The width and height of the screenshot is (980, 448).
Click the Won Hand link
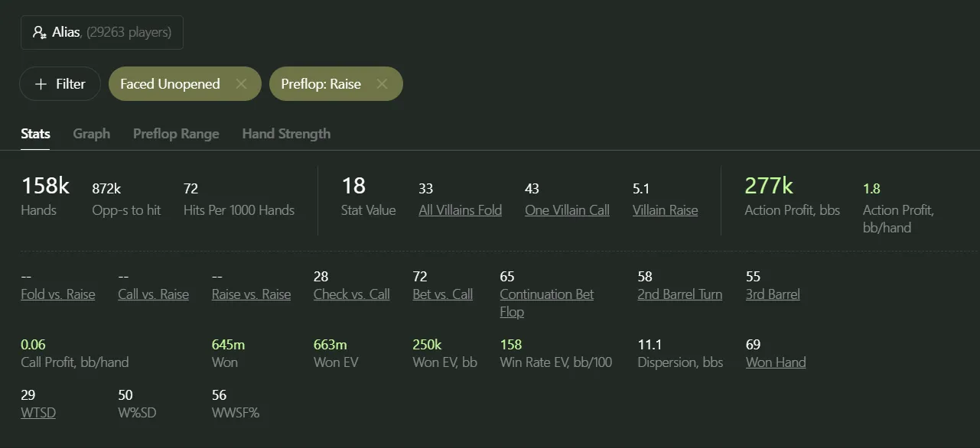click(776, 362)
